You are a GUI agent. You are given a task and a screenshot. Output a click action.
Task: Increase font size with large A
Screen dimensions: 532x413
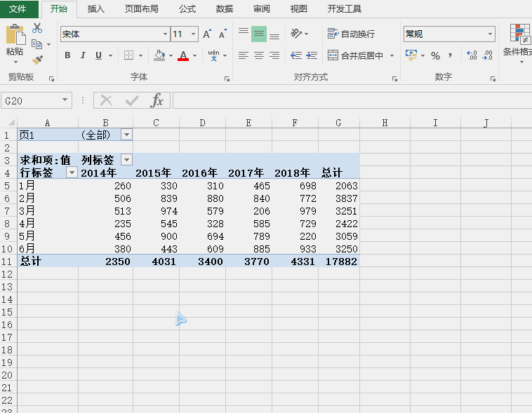tap(207, 34)
